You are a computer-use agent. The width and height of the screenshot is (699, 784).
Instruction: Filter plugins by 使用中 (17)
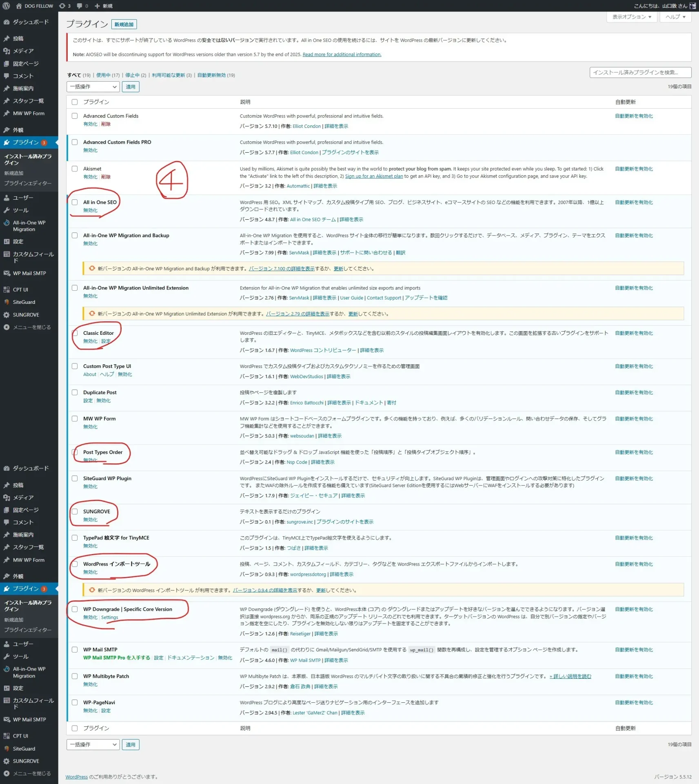[x=108, y=75]
